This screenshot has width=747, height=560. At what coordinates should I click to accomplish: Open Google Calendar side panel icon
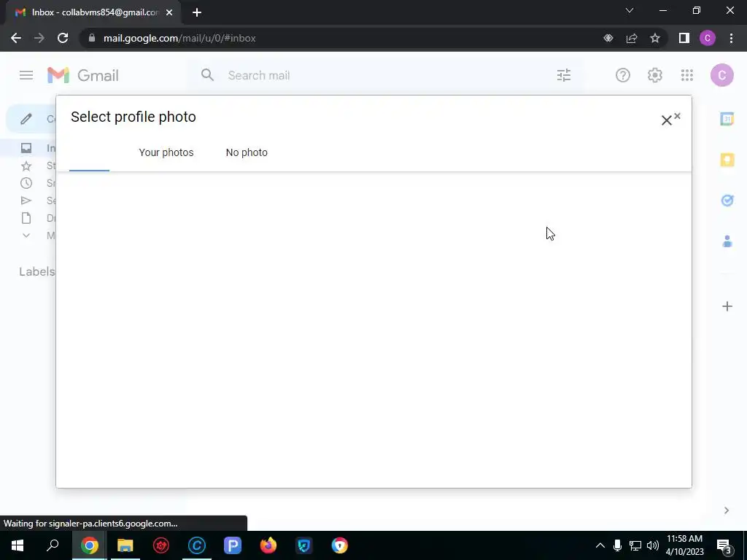pos(727,119)
